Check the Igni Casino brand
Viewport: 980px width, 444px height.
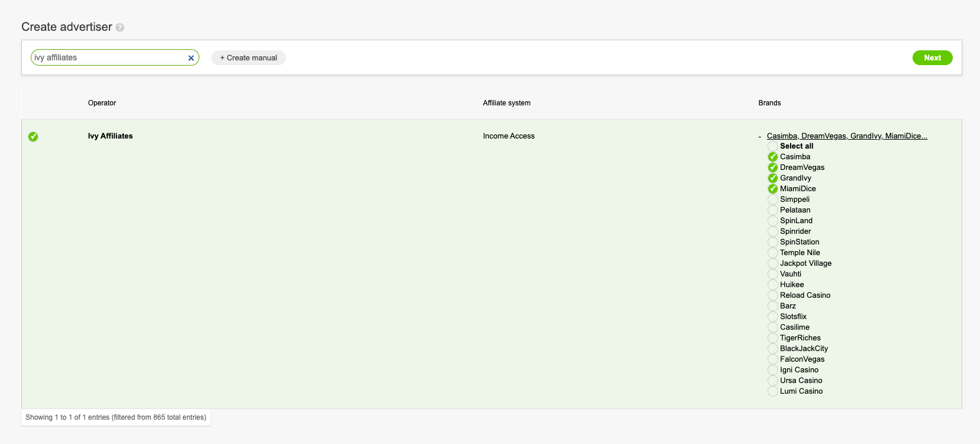click(773, 370)
